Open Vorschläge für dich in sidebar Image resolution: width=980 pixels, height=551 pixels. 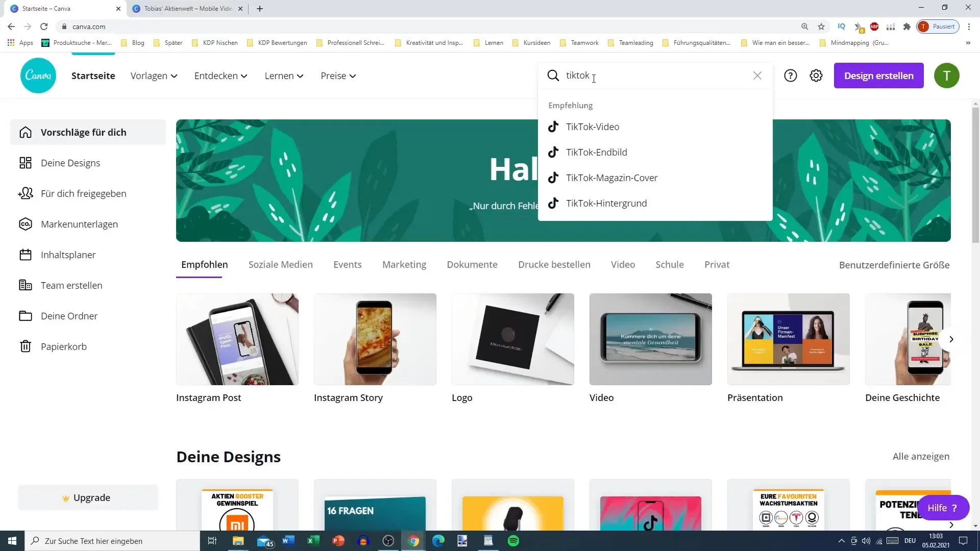88,132
